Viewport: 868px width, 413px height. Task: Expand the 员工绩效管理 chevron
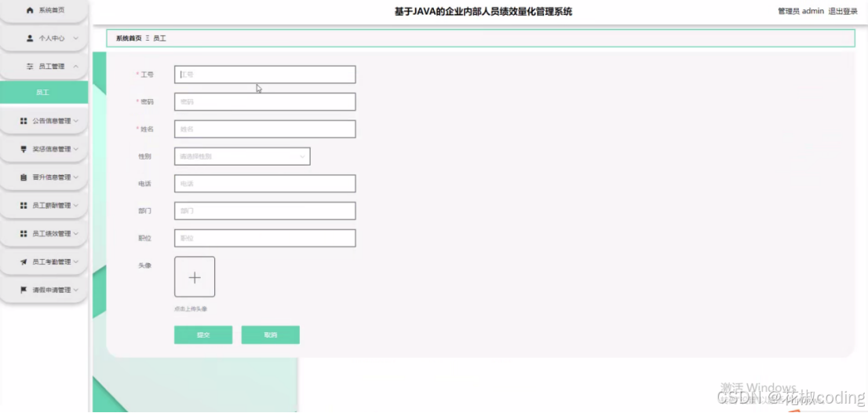76,234
